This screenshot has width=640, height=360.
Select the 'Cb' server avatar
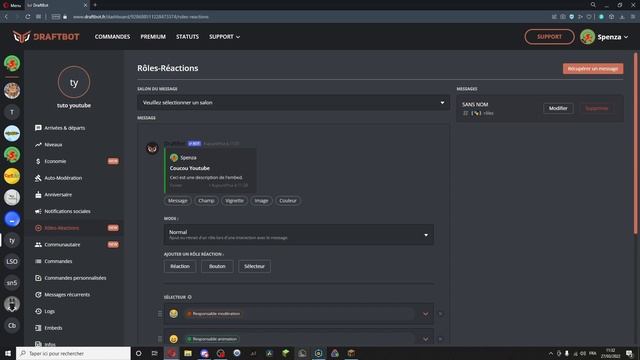point(12,325)
